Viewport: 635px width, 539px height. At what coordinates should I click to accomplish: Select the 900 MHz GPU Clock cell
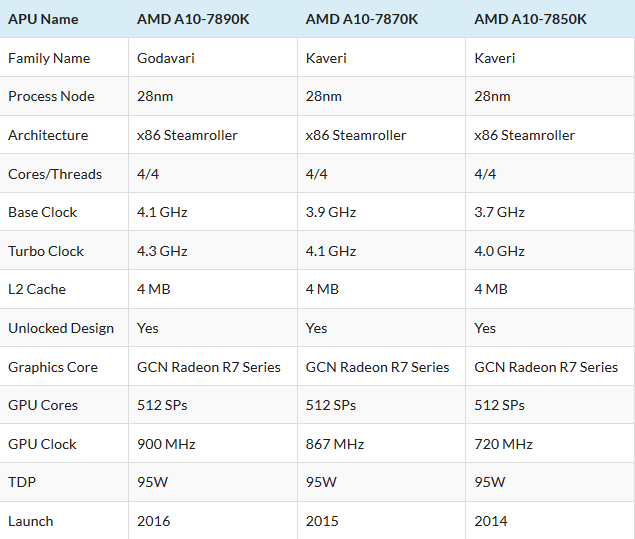pos(166,444)
